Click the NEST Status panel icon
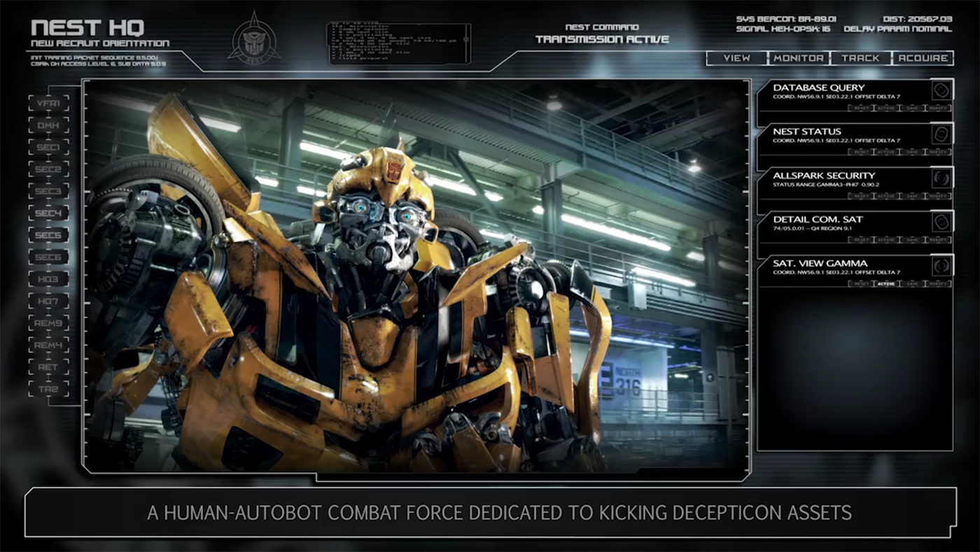The image size is (980, 552). (x=941, y=134)
